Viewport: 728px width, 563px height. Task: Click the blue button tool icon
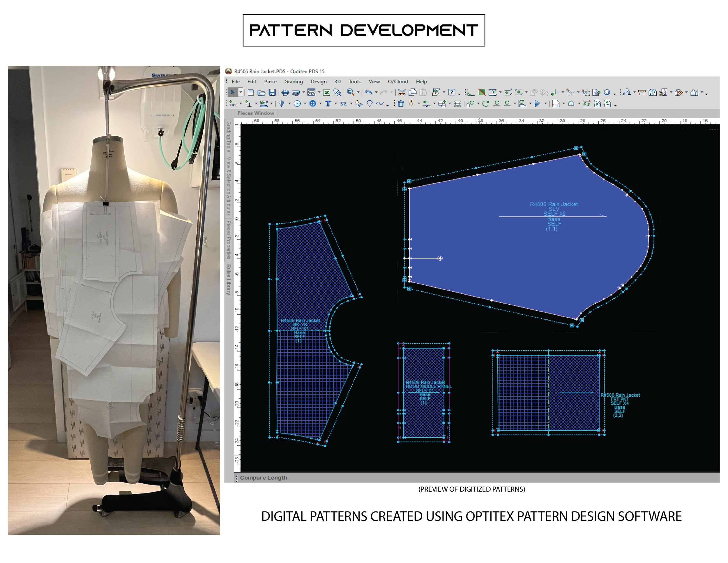coord(312,104)
